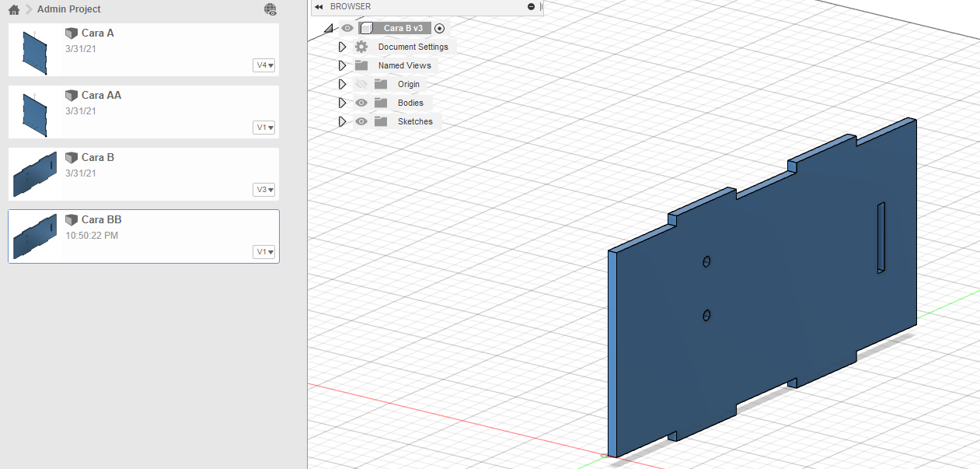Image resolution: width=980 pixels, height=469 pixels.
Task: Open the Admin Project breadcrumb
Action: point(69,9)
